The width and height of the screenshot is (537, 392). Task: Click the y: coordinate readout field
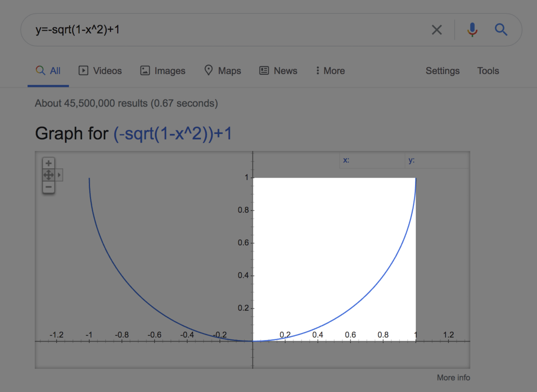(x=437, y=160)
